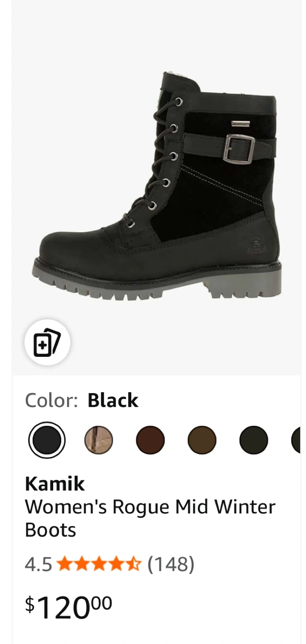306x644 pixels.
Task: Select the medium brown color swatch
Action: (x=202, y=440)
